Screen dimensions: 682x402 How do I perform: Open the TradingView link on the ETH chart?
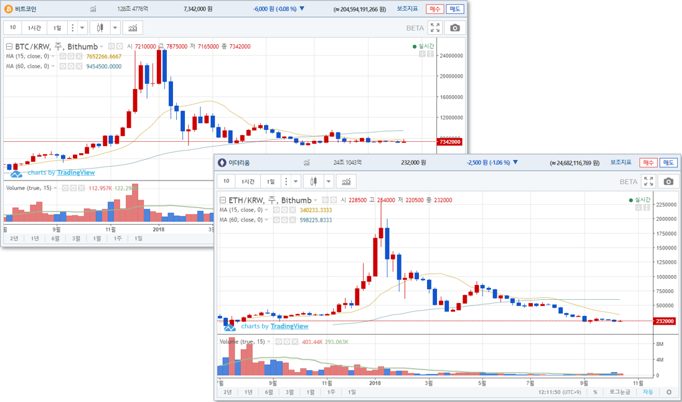pyautogui.click(x=290, y=326)
